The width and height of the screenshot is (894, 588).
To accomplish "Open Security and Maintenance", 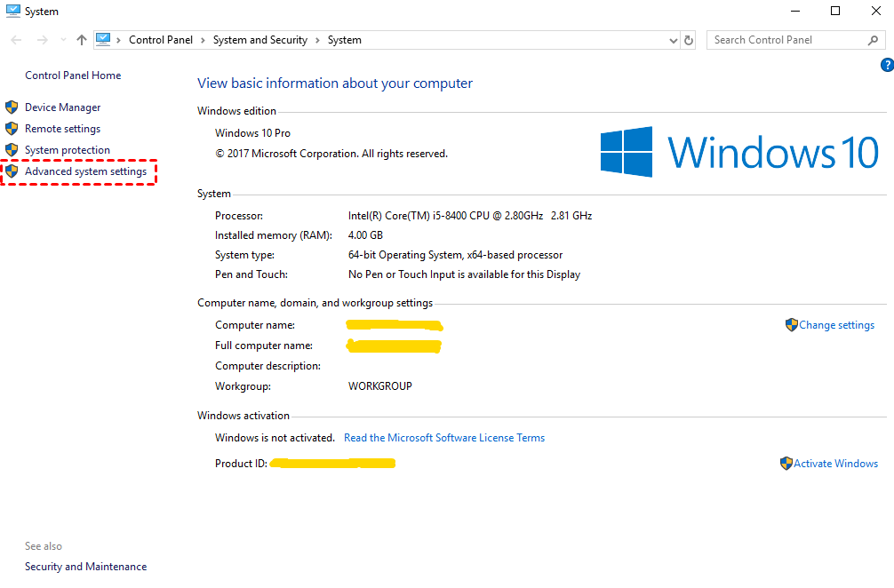I will tap(85, 567).
